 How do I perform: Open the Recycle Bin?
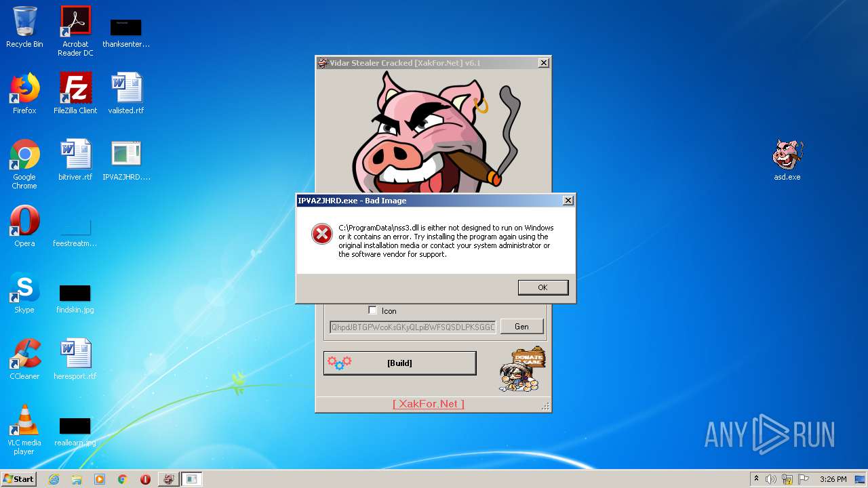pyautogui.click(x=24, y=28)
